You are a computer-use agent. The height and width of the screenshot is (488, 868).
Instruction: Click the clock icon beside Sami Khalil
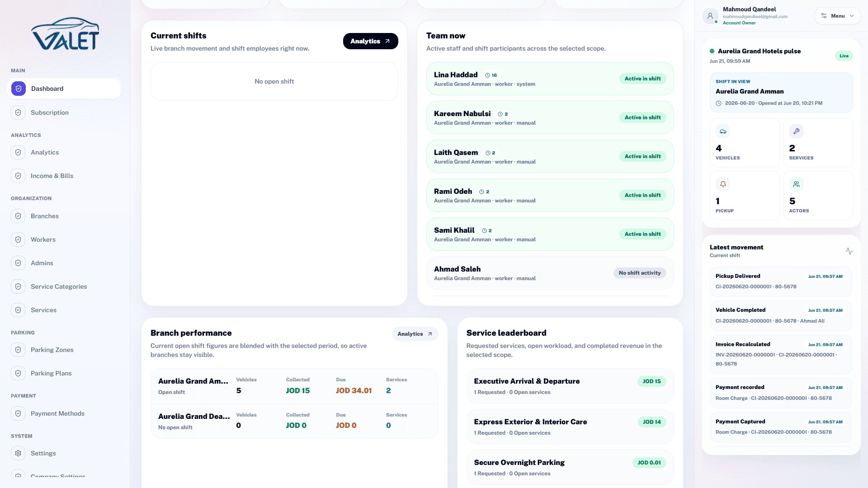click(484, 231)
